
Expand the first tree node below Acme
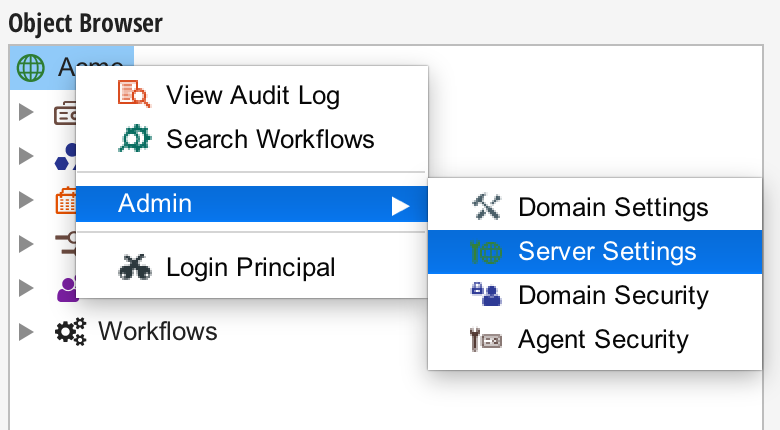click(26, 112)
